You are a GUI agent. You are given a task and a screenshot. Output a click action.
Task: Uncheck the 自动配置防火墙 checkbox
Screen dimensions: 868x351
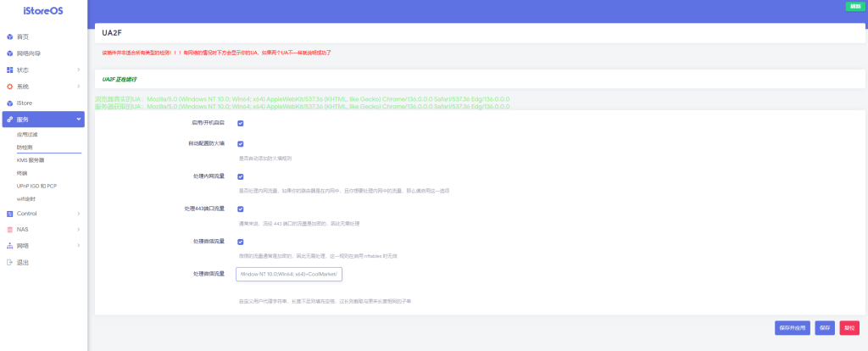[x=241, y=144]
